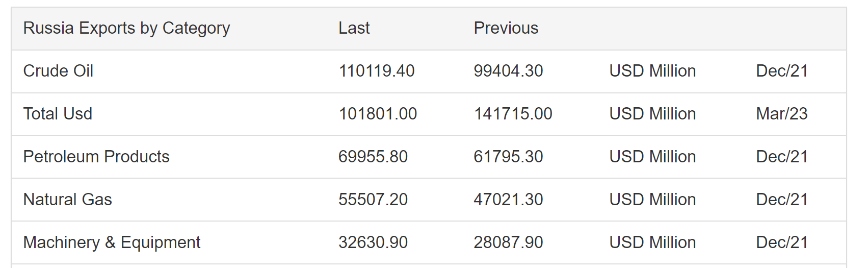Click the Russia Exports by Category header

point(126,28)
